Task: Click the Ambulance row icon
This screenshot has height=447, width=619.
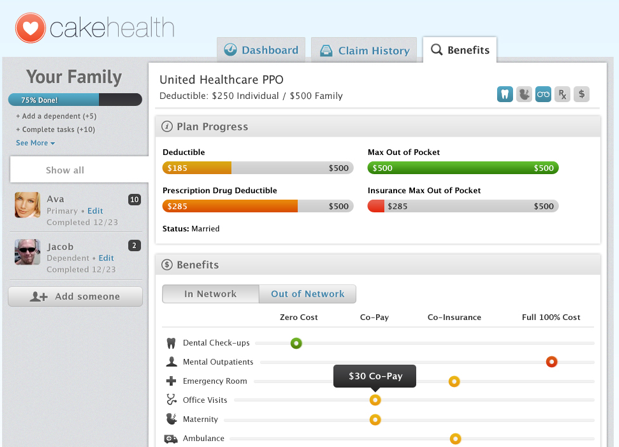Action: tap(171, 438)
